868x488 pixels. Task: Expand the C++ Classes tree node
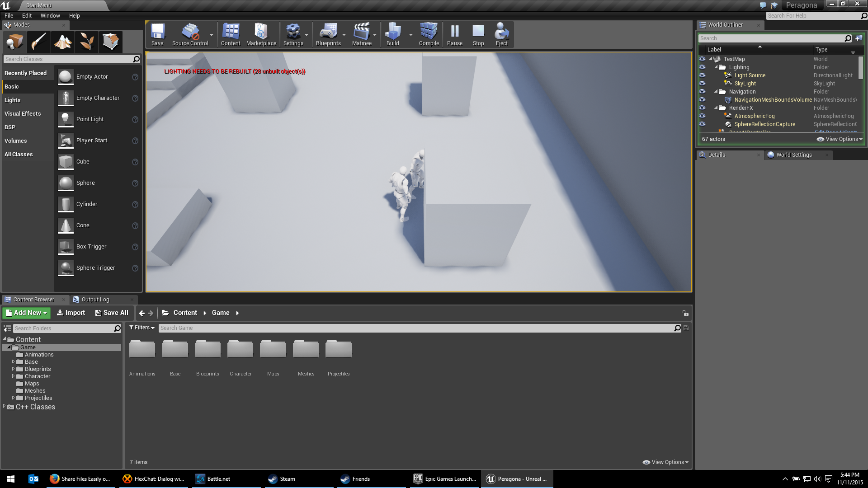point(5,406)
